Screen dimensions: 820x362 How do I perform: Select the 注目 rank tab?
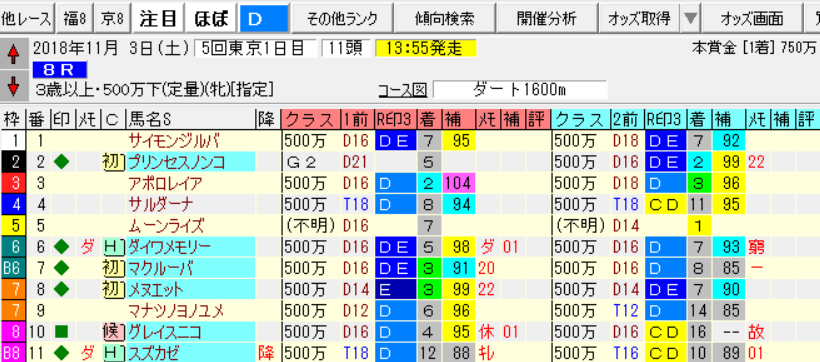point(158,18)
